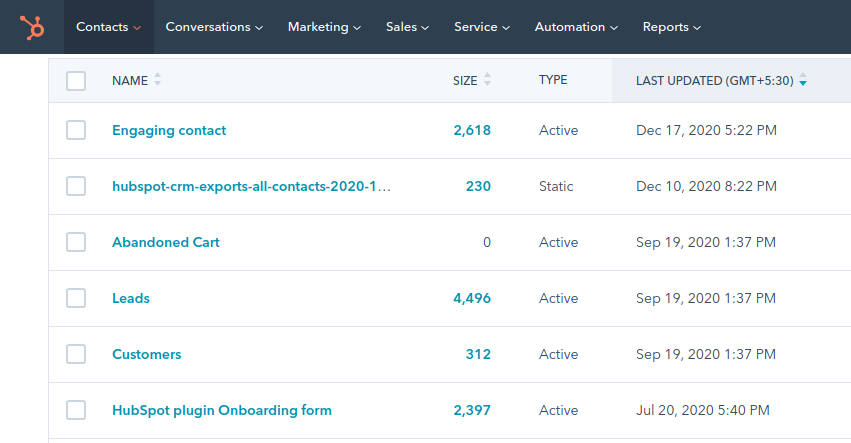Sort lists by Size column arrows

(x=487, y=80)
